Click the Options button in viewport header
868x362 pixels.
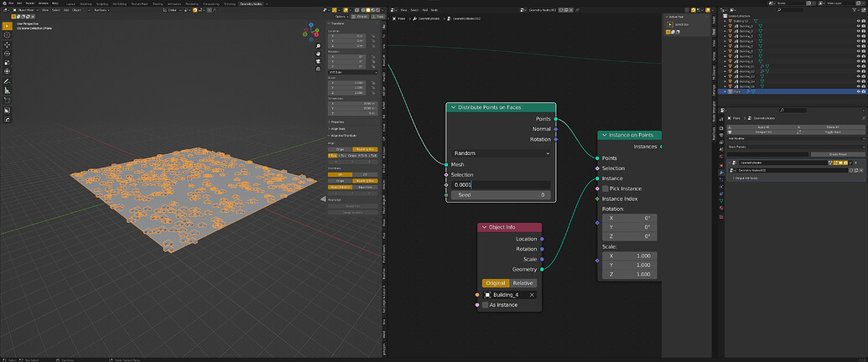click(x=341, y=17)
